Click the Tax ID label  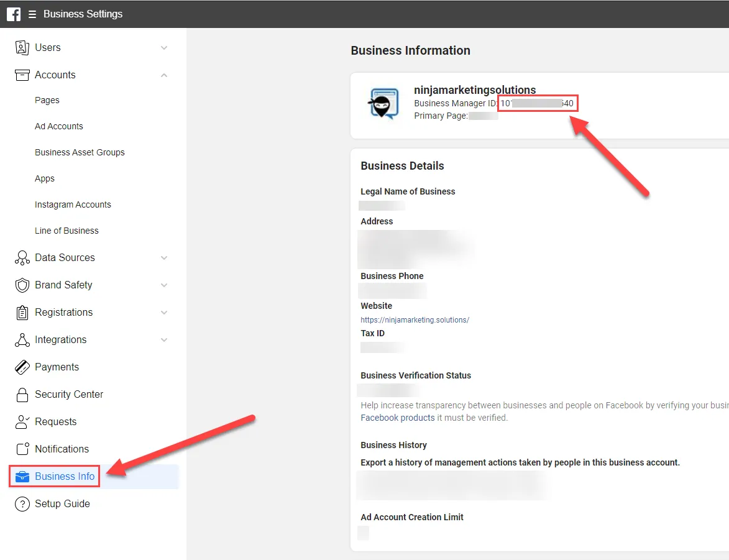pyautogui.click(x=372, y=334)
